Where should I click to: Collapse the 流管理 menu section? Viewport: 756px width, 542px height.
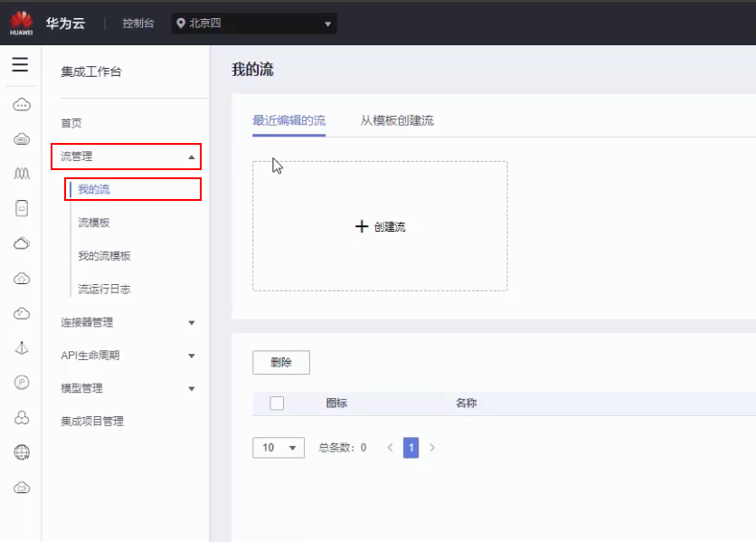[x=127, y=157]
